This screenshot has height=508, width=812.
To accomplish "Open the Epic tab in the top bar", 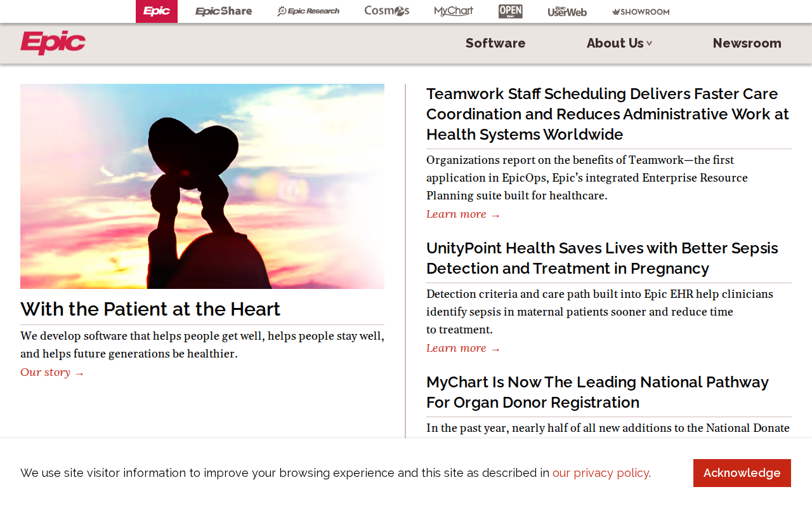I will tap(157, 11).
